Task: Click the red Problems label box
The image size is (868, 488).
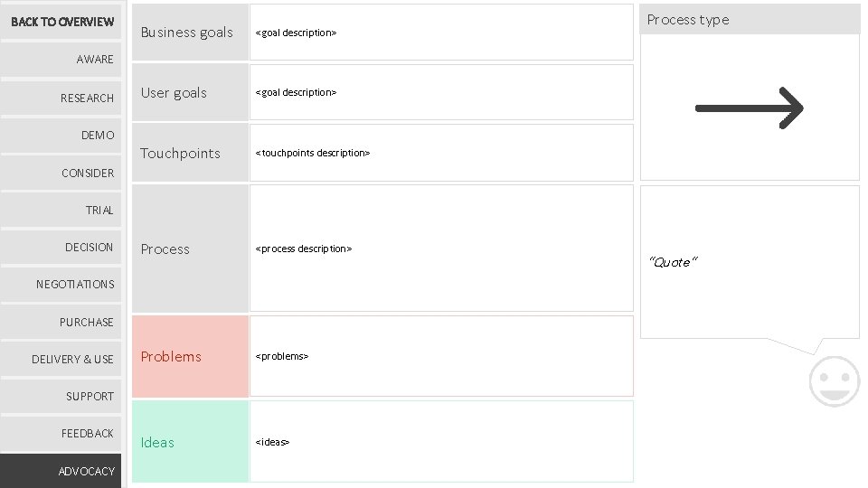Action: (x=190, y=356)
